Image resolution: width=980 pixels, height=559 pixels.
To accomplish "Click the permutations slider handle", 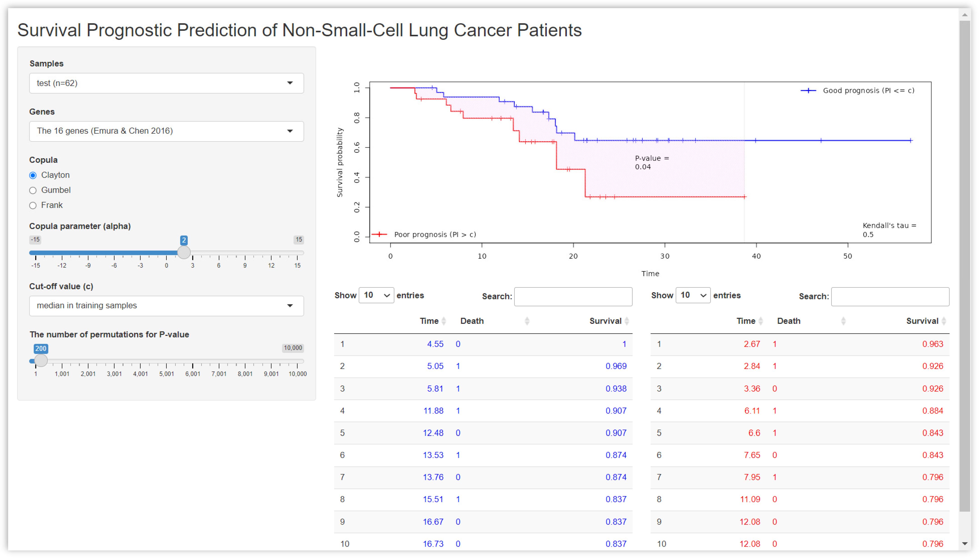I will point(41,361).
